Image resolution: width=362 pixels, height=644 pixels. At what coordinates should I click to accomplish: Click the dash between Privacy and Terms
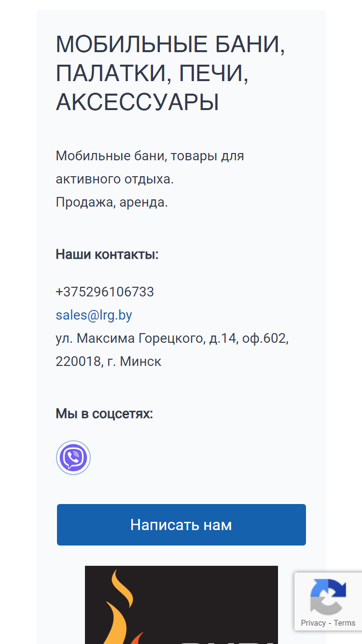click(x=330, y=623)
